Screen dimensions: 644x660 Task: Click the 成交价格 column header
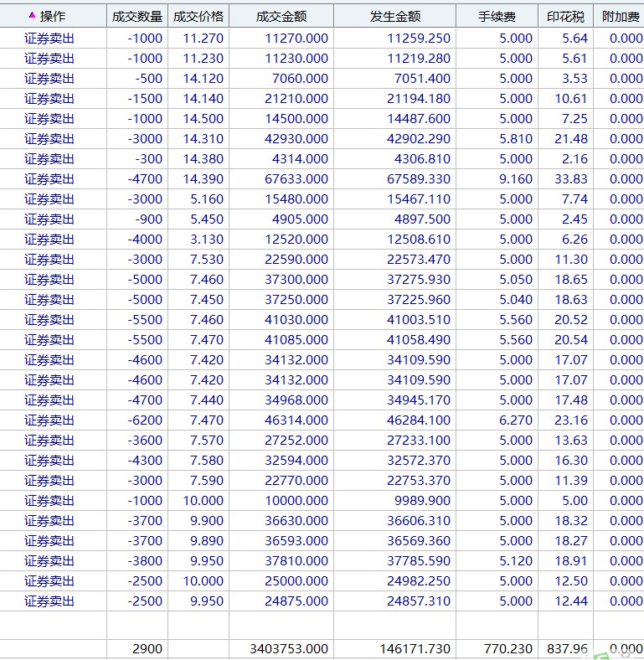pyautogui.click(x=198, y=16)
